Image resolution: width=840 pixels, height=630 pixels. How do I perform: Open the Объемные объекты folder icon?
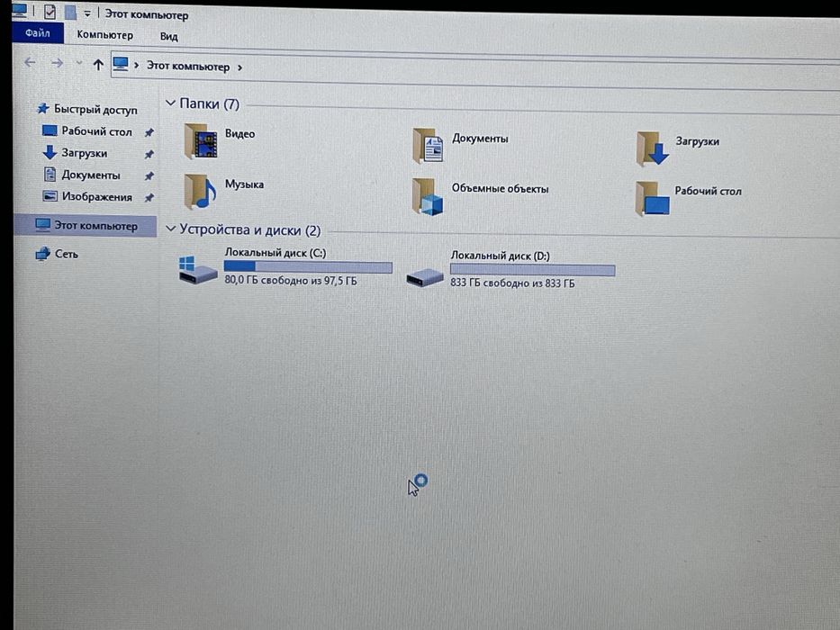click(x=428, y=196)
